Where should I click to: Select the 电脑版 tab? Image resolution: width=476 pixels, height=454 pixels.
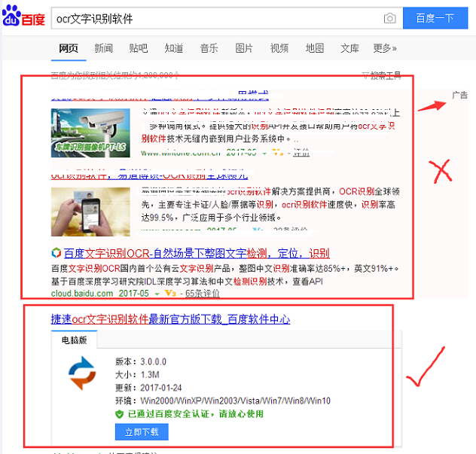coord(74,340)
